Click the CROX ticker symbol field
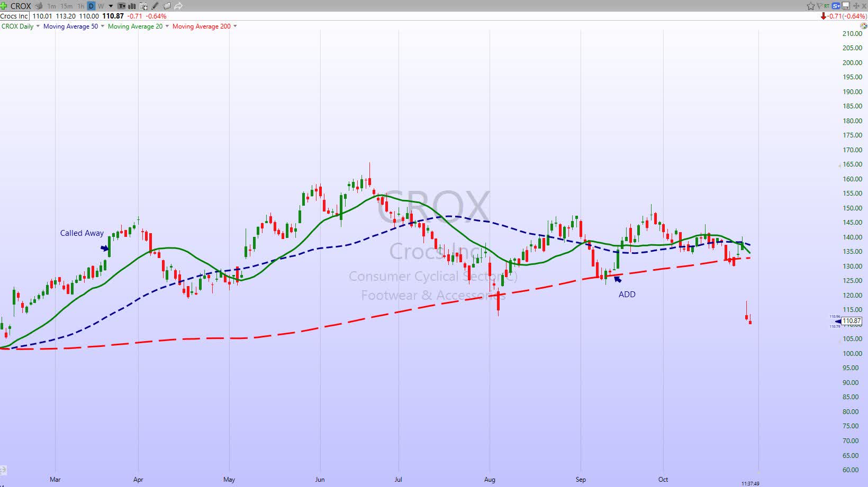Screen dimensions: 868x487 (21, 6)
